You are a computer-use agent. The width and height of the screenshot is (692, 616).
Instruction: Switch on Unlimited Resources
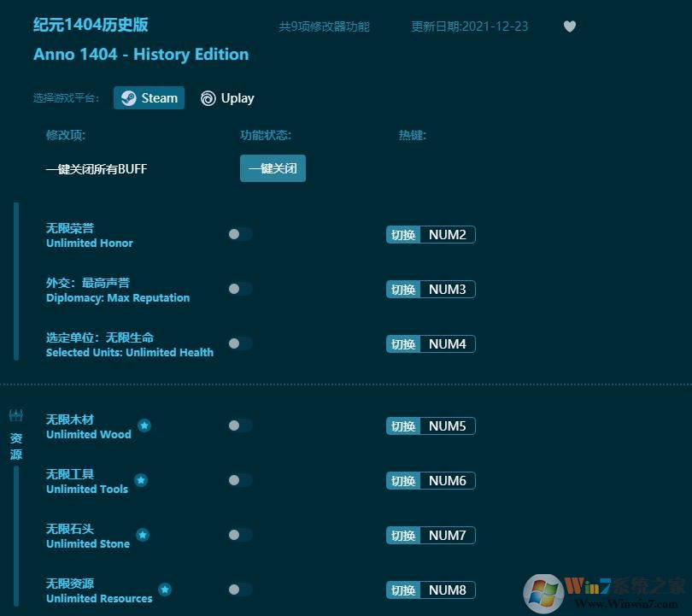(239, 590)
